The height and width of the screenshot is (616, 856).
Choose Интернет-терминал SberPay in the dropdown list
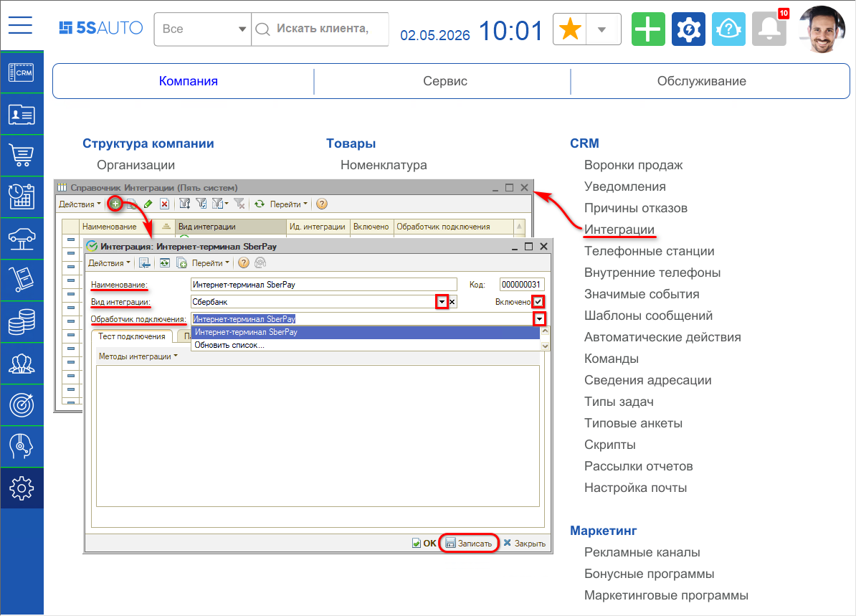[x=365, y=332]
